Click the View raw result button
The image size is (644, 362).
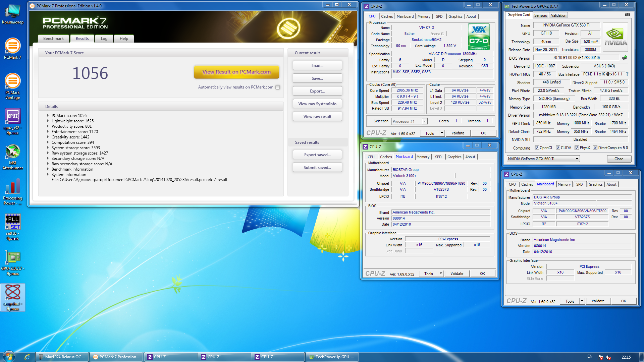click(317, 117)
